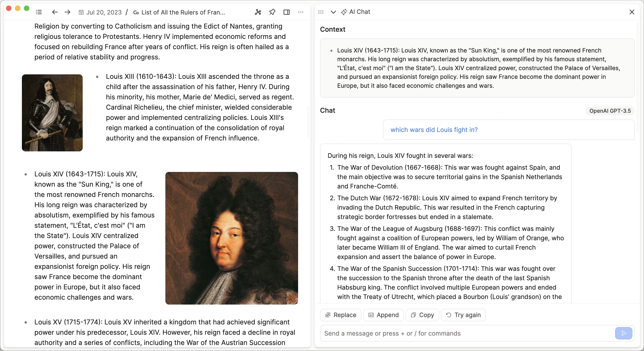Click the bullet list icon in toolbar
The image size is (644, 351).
[x=39, y=12]
